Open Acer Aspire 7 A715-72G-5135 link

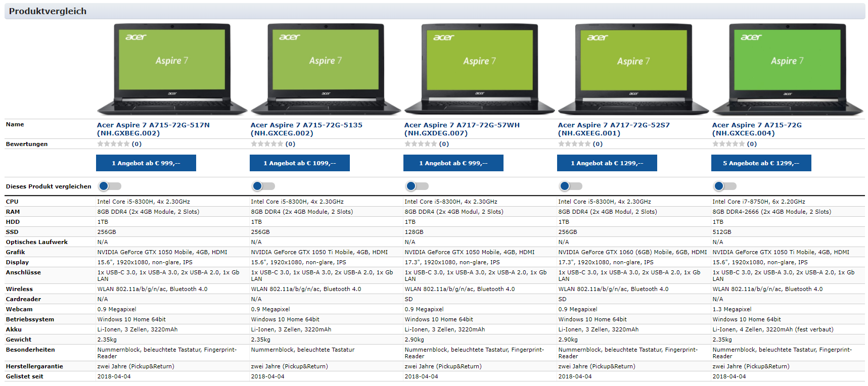pyautogui.click(x=306, y=129)
